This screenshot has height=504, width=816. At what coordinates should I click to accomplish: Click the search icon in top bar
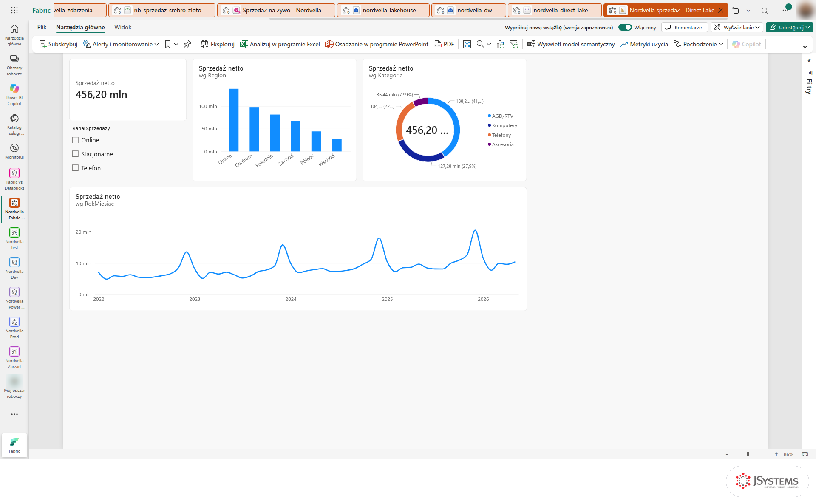(765, 11)
